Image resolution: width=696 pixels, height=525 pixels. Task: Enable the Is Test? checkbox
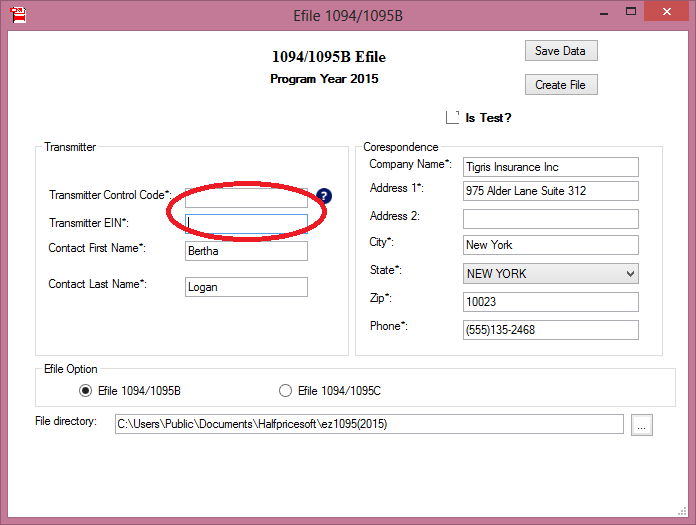[453, 117]
